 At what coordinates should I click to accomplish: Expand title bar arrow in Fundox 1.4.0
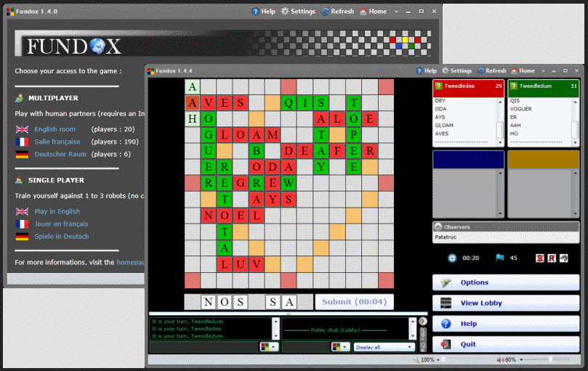tap(396, 12)
